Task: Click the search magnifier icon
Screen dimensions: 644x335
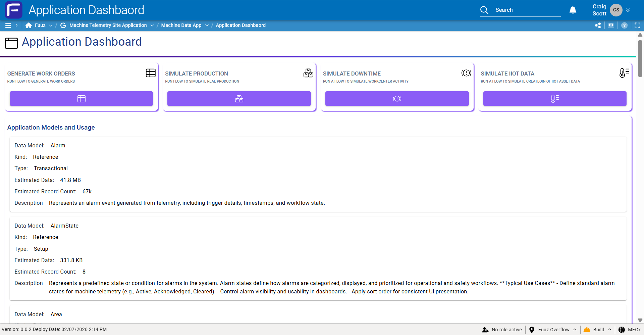Action: 484,10
